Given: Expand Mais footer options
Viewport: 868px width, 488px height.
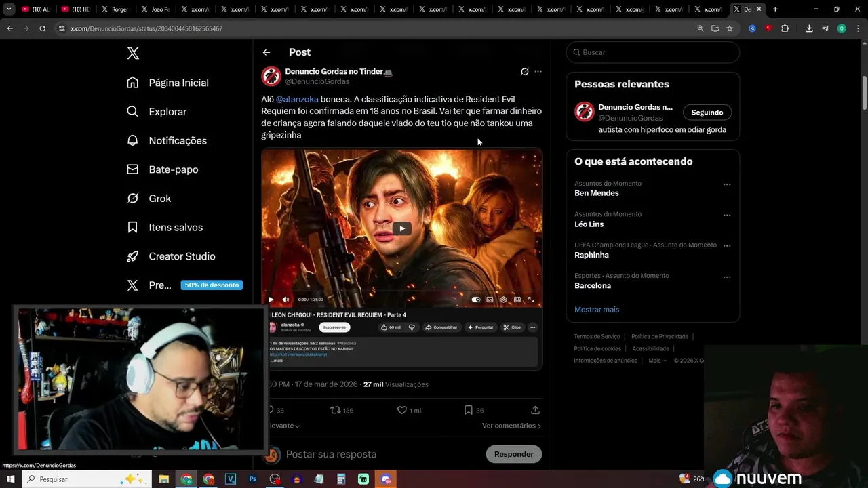Looking at the screenshot, I should pyautogui.click(x=657, y=361).
